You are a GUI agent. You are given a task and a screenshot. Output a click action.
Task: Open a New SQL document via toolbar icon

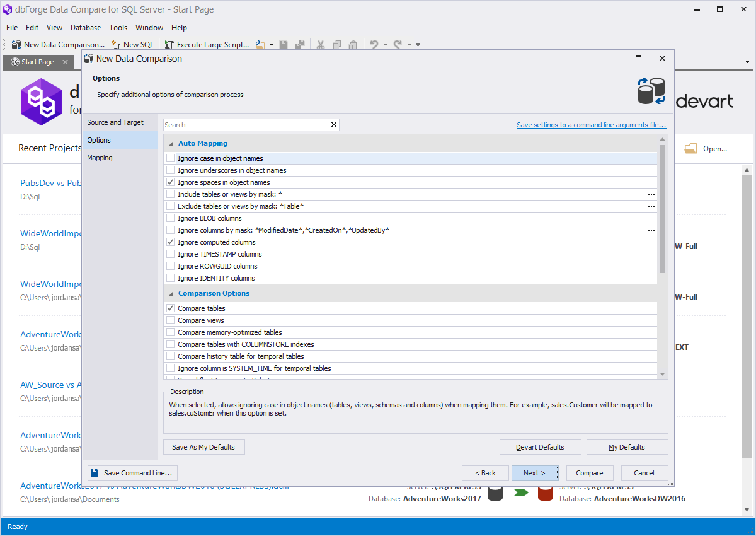click(132, 44)
